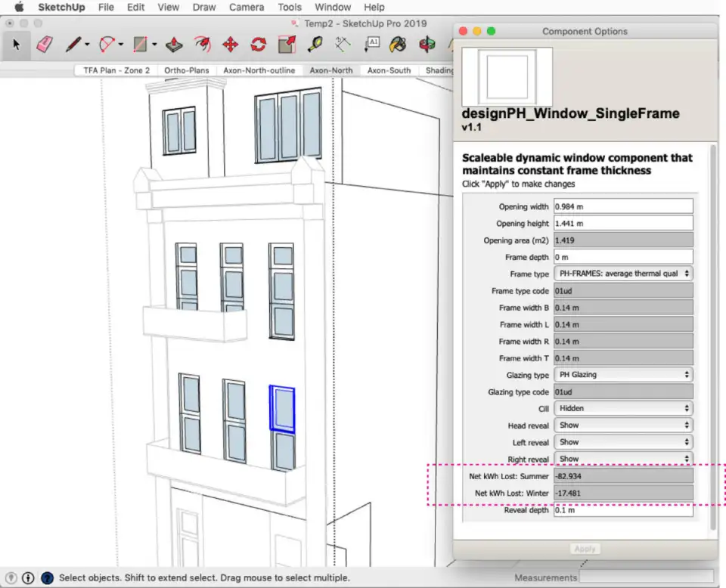Change the Head reveal dropdown
This screenshot has width=726, height=588.
point(623,426)
